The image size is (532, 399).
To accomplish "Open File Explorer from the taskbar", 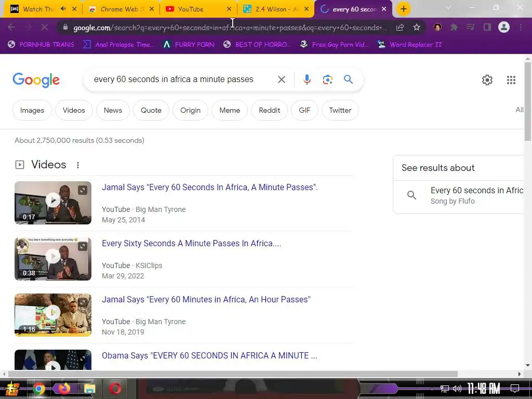I will (89, 389).
